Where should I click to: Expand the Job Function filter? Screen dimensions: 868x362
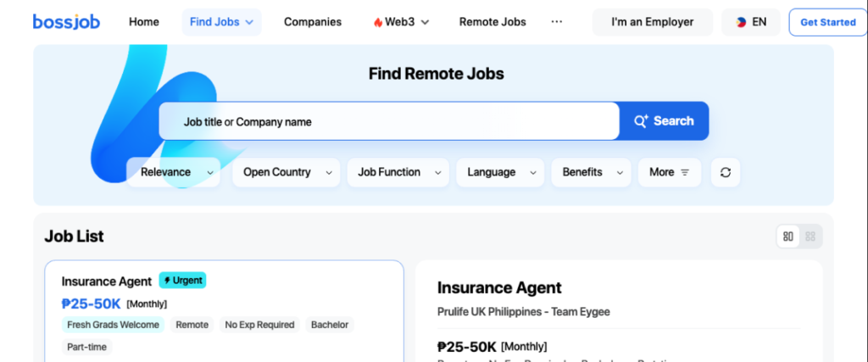click(398, 172)
